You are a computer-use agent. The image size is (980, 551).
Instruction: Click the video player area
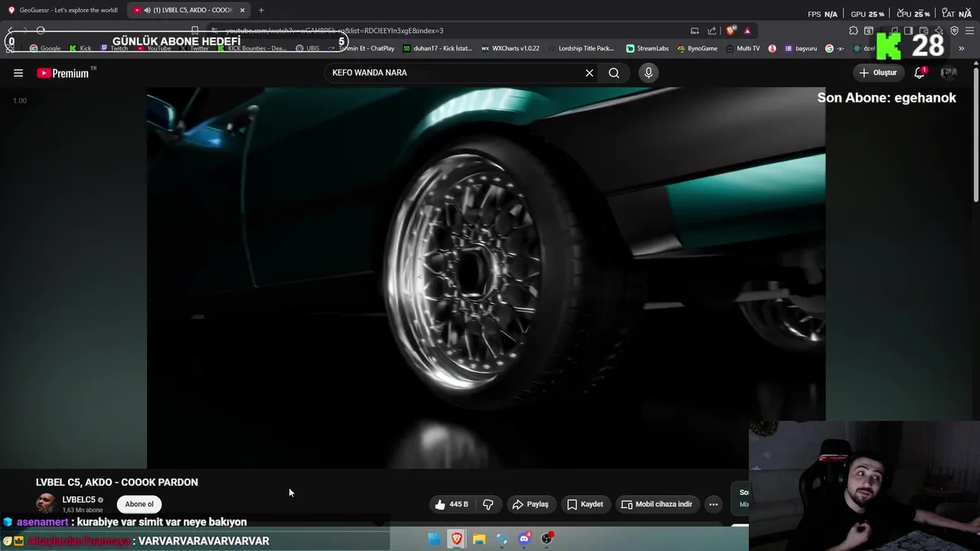[486, 277]
